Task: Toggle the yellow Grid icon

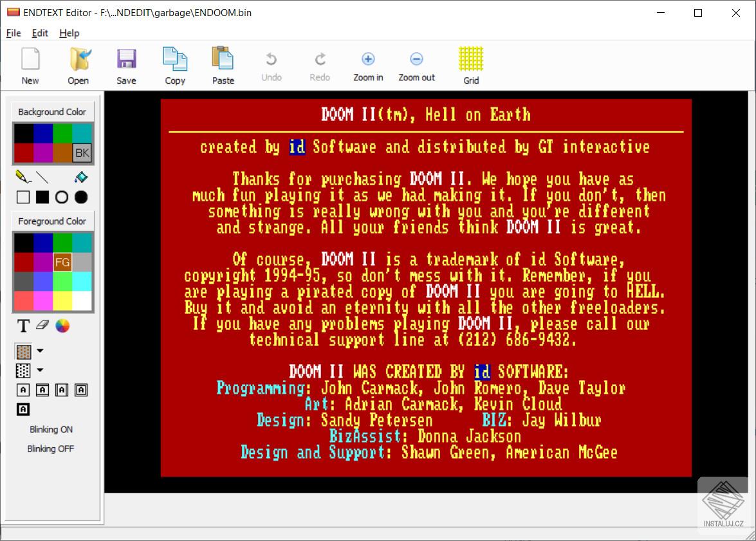Action: click(471, 66)
